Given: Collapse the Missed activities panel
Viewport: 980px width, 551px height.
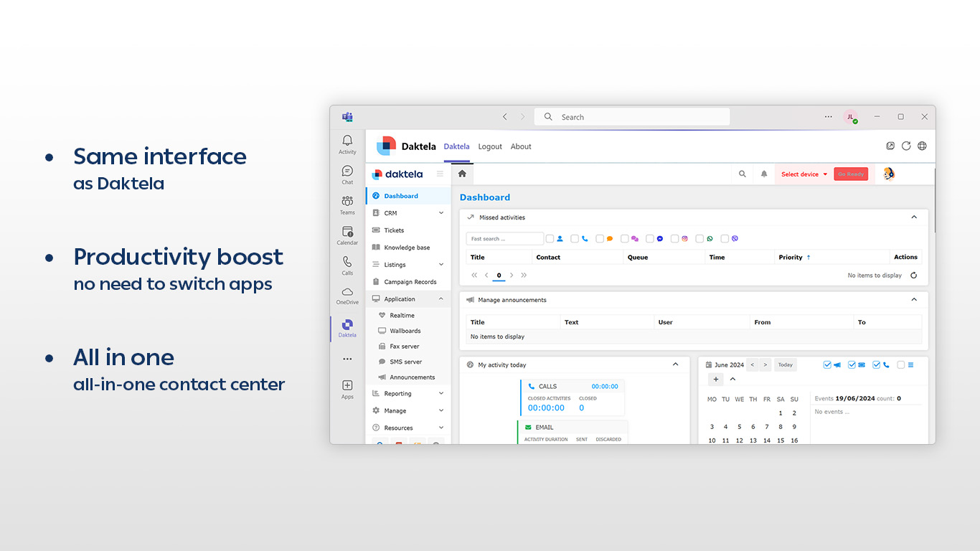Looking at the screenshot, I should (x=914, y=217).
